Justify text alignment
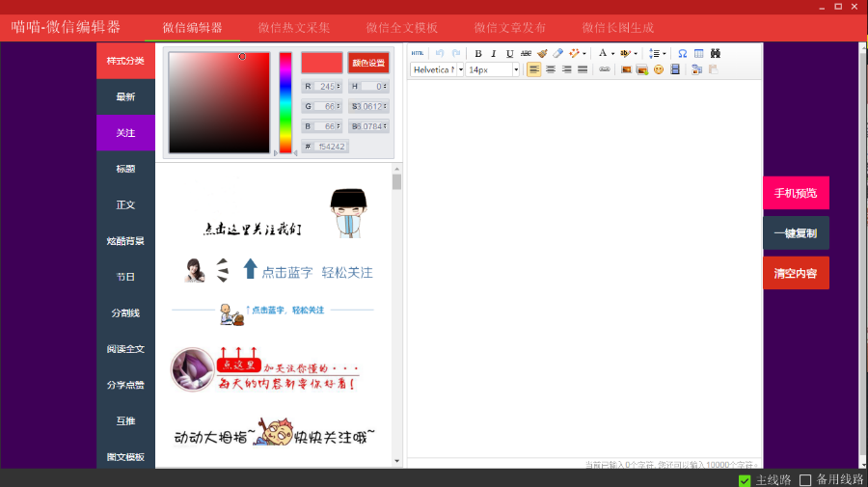 (x=583, y=69)
